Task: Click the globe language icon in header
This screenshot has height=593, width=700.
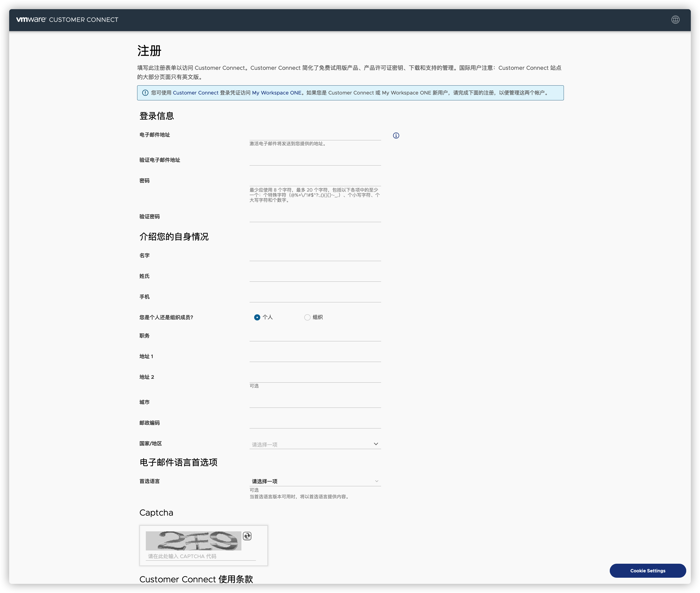Action: [x=675, y=20]
